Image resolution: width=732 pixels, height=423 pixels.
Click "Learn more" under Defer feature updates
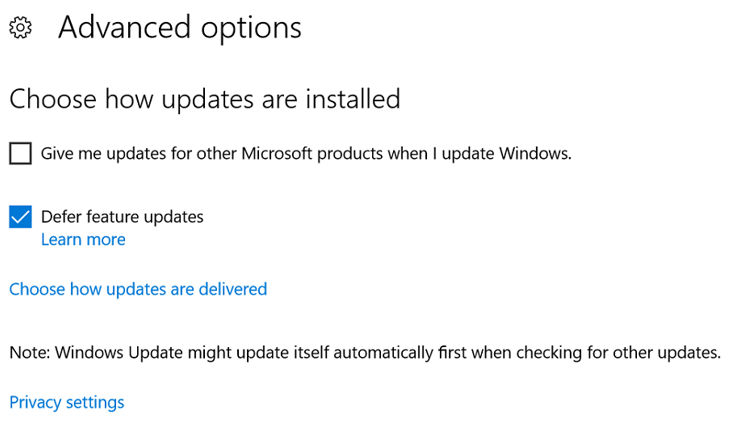point(83,240)
